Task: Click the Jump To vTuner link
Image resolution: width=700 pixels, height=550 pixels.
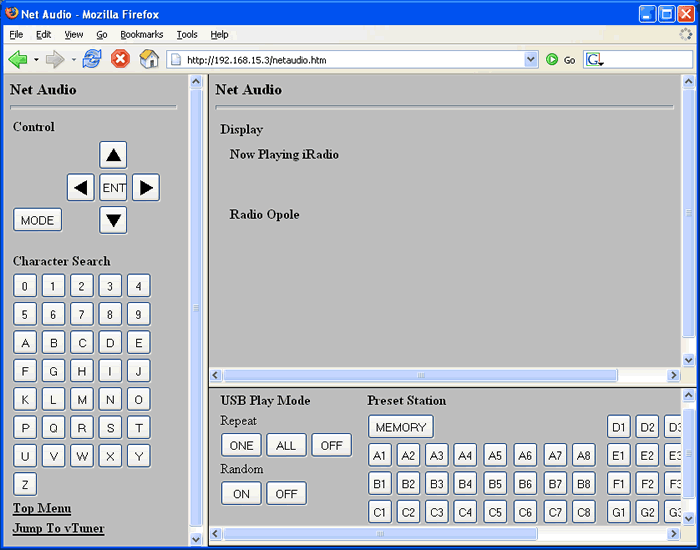Action: [58, 528]
